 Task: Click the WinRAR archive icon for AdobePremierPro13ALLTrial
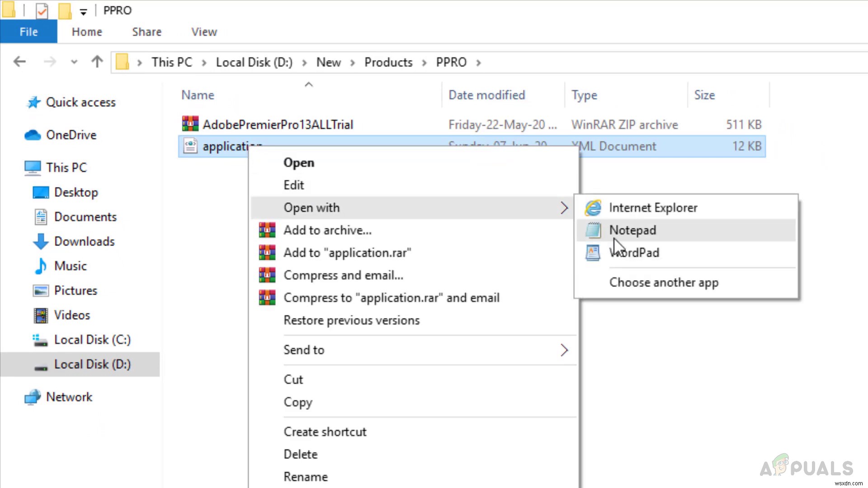[x=189, y=124]
